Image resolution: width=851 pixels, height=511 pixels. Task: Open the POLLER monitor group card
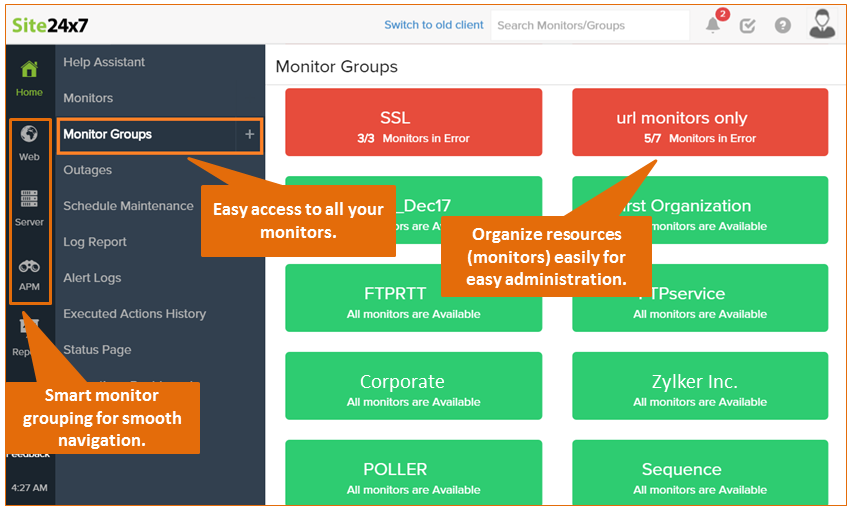[x=414, y=472]
